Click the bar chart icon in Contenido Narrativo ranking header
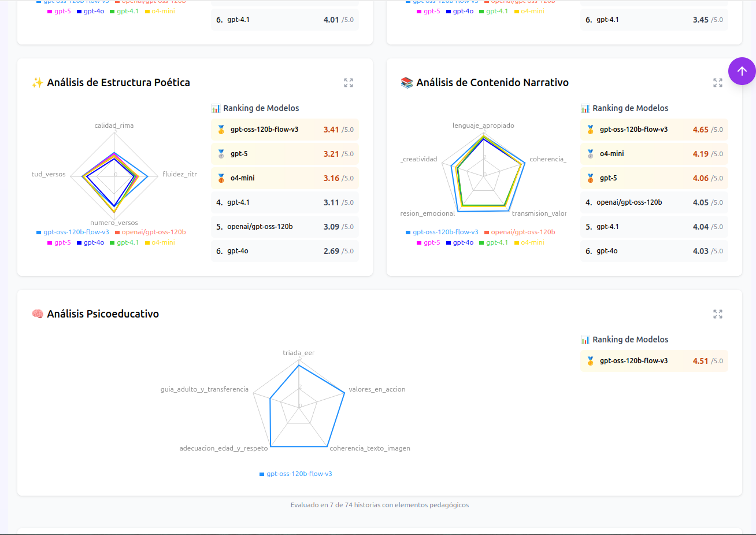 pos(585,108)
